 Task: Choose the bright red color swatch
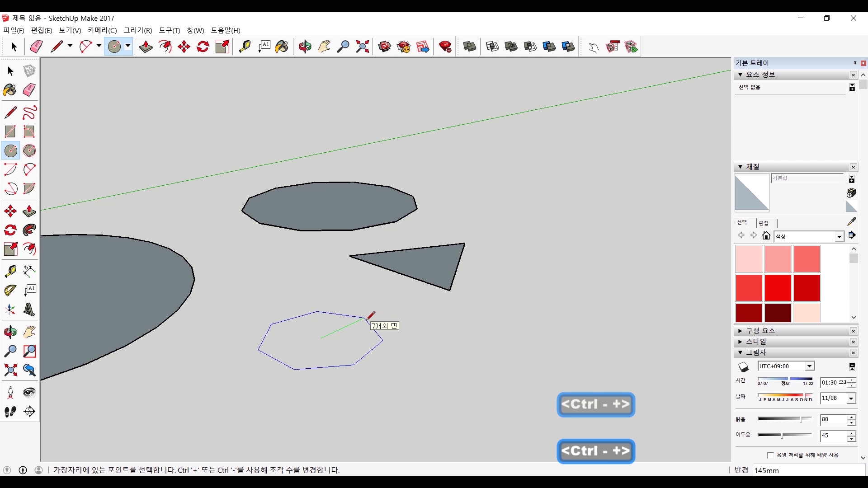(778, 287)
